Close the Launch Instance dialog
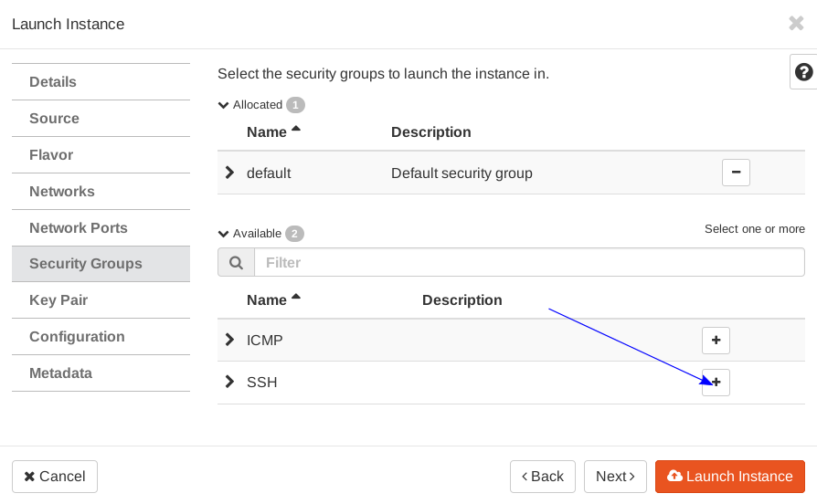The width and height of the screenshot is (817, 504). coord(796,24)
